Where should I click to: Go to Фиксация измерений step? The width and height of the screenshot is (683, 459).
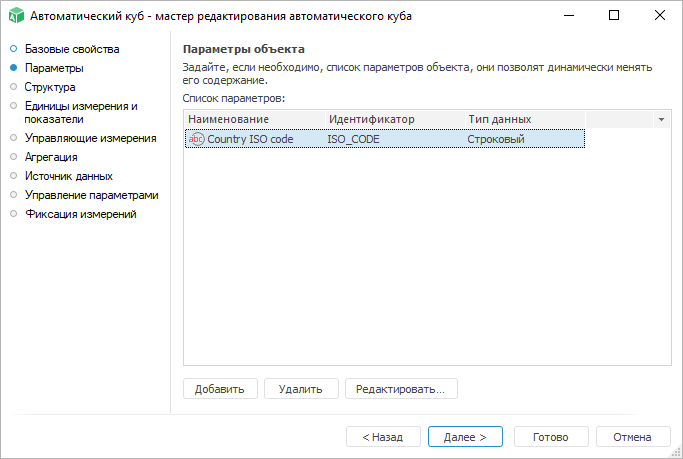80,214
